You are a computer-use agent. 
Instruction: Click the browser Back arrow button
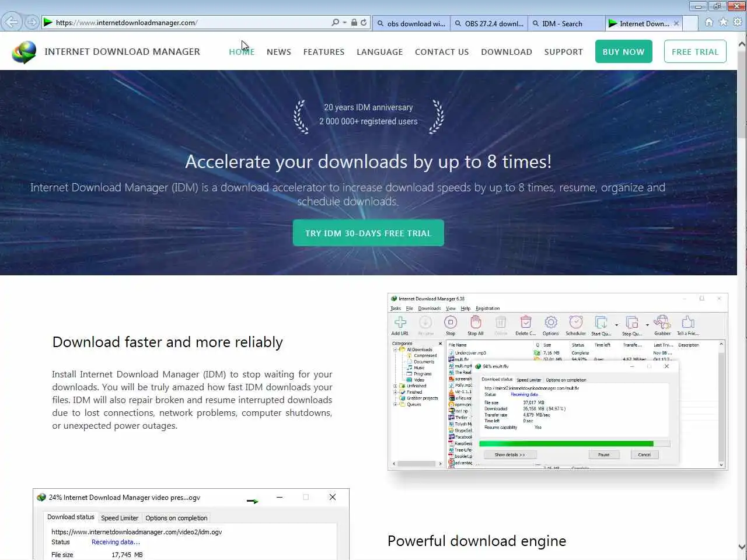point(12,22)
